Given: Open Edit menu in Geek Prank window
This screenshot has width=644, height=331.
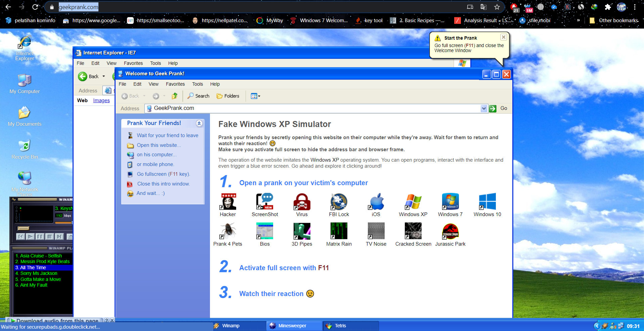Looking at the screenshot, I should [x=137, y=84].
